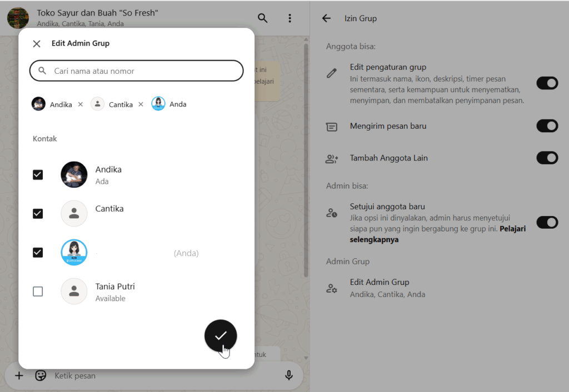Go back from Izin Grup panel
The width and height of the screenshot is (569, 392).
click(x=326, y=18)
